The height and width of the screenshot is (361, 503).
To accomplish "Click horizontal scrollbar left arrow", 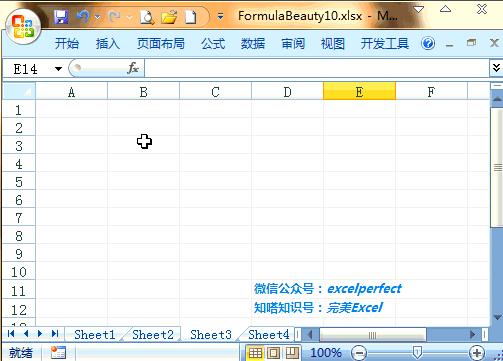I will [x=310, y=334].
